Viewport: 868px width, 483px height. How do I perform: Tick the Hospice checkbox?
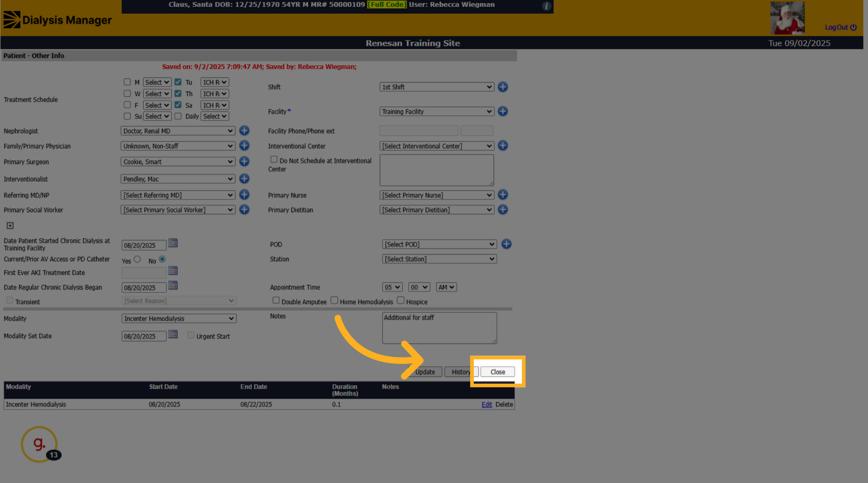point(400,300)
